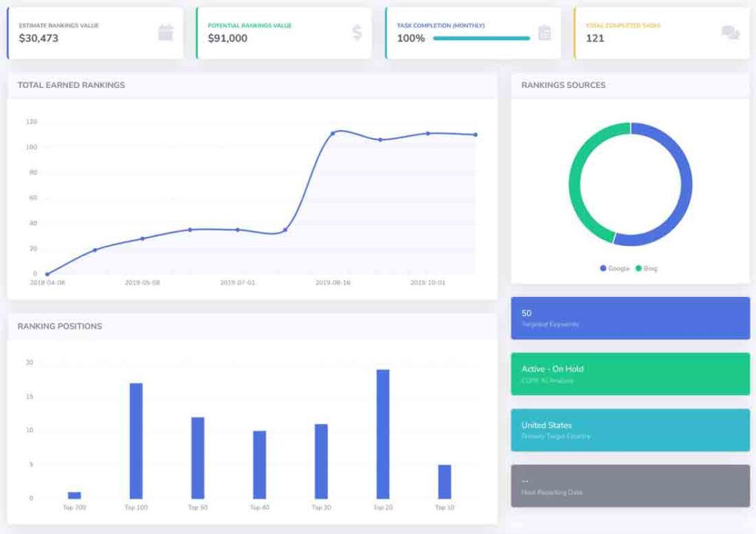Click the gray Next Reporting Date card

(630, 485)
